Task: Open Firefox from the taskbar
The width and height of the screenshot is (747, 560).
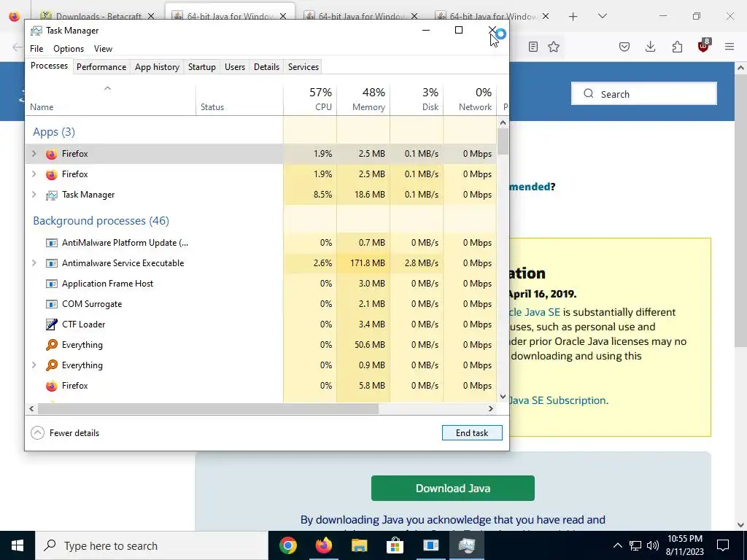Action: [323, 545]
